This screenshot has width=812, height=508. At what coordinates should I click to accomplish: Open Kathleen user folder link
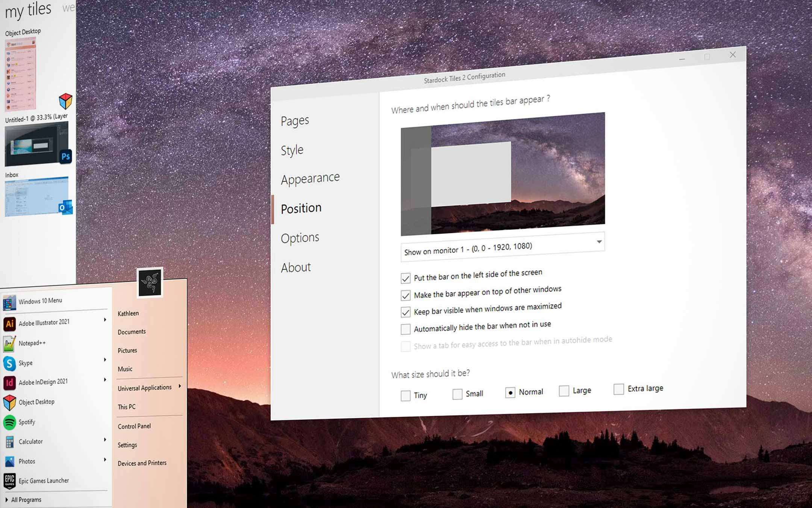tap(128, 313)
